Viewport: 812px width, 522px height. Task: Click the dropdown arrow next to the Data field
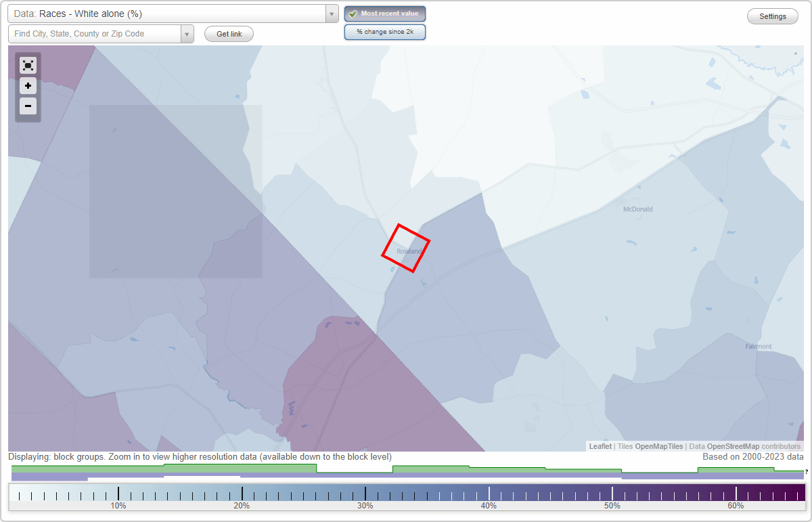tap(330, 14)
